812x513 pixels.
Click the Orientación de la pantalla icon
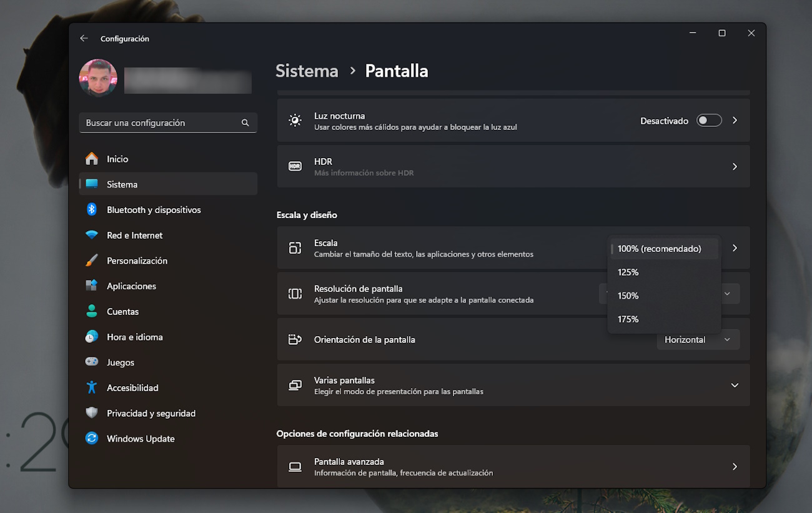point(295,339)
